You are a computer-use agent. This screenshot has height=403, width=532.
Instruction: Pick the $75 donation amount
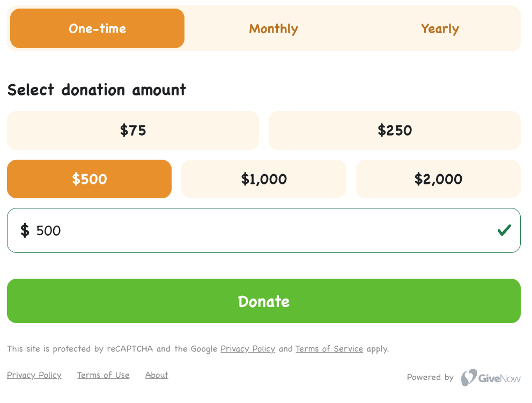[x=133, y=130]
